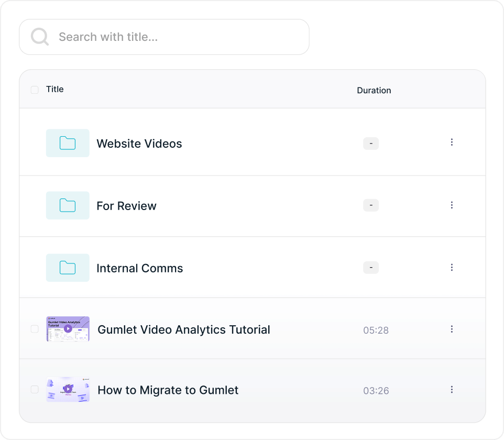Viewport: 504px width, 440px height.
Task: Click the How to Migrate to Gumlet thumbnail
Action: [68, 390]
